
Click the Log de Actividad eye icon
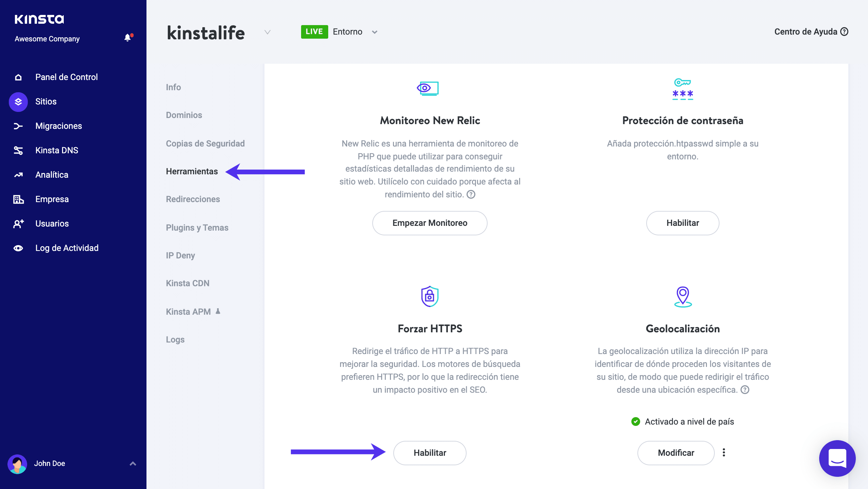tap(18, 248)
